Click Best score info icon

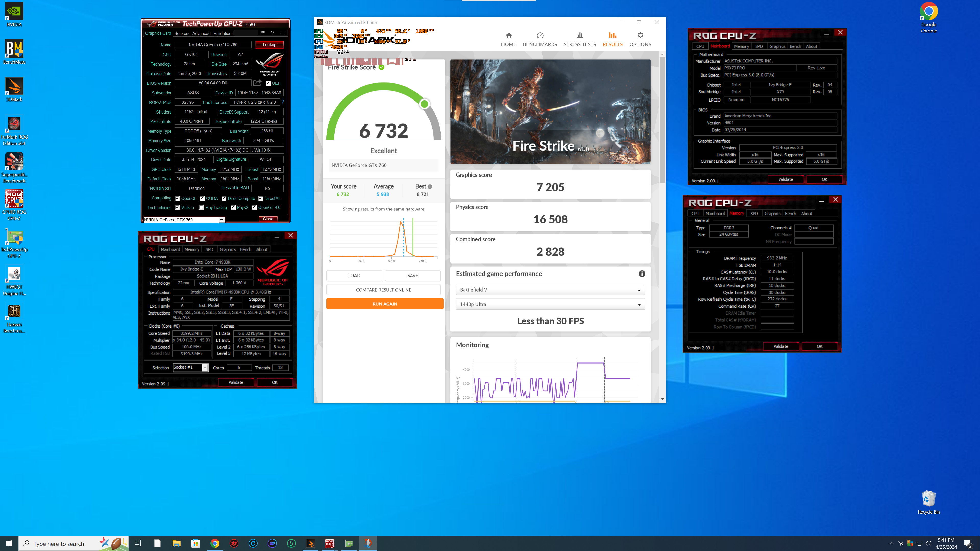(x=430, y=187)
